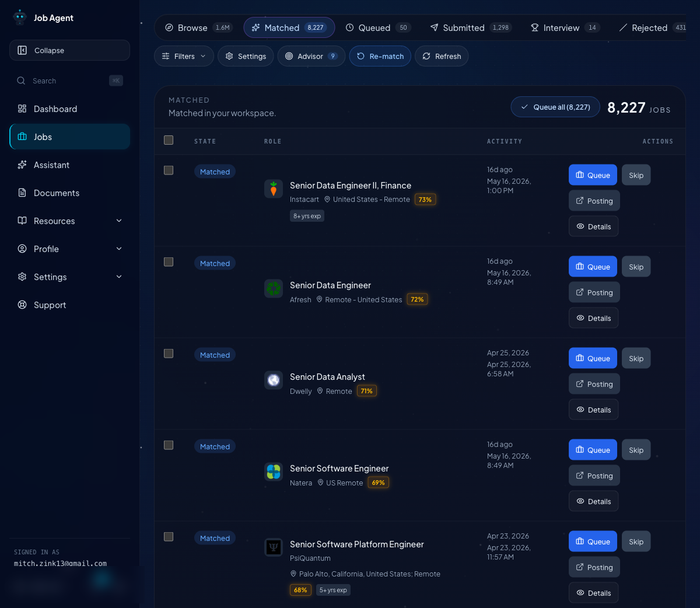View Details of the Afresh job
700x608 pixels.
[x=594, y=318]
